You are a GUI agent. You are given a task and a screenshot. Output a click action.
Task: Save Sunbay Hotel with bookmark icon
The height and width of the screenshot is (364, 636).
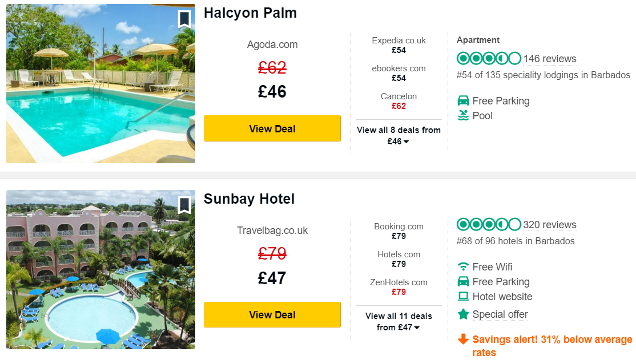(184, 205)
